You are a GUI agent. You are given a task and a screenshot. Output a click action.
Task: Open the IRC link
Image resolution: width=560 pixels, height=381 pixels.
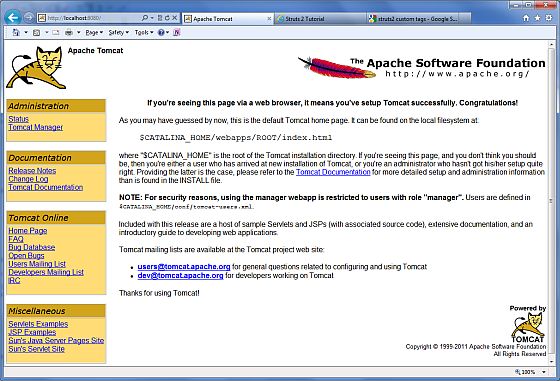click(x=14, y=280)
